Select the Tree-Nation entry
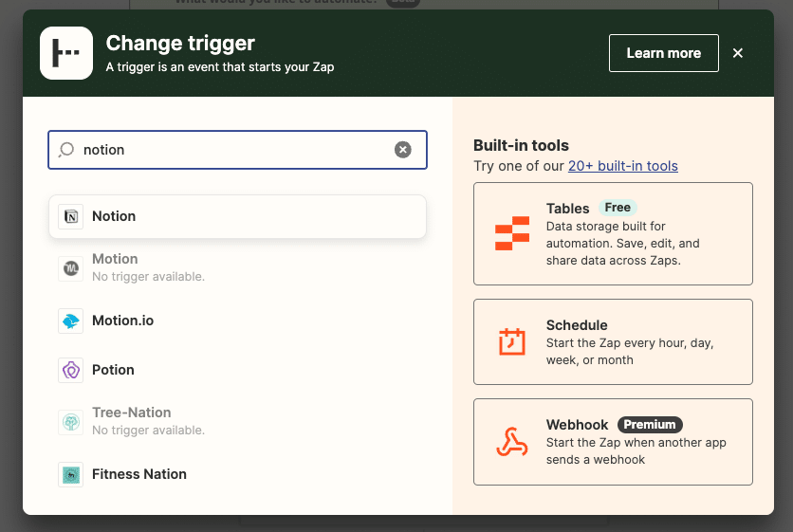The image size is (793, 532). [x=237, y=421]
